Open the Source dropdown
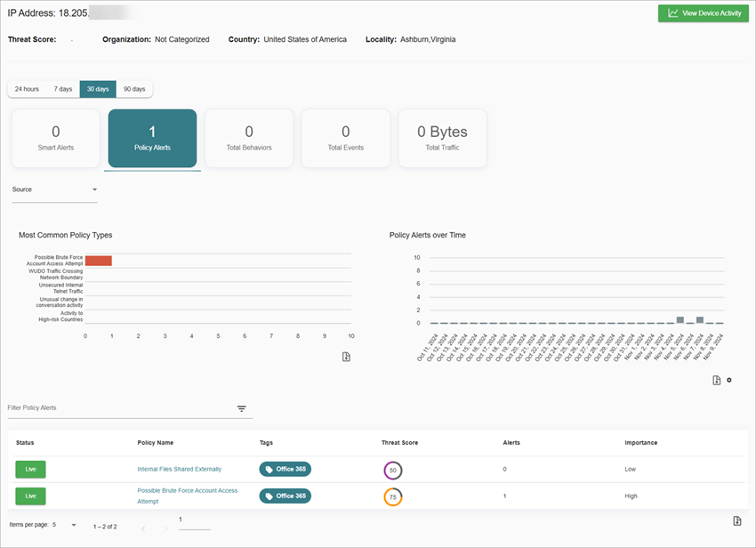The image size is (756, 548). pos(53,189)
